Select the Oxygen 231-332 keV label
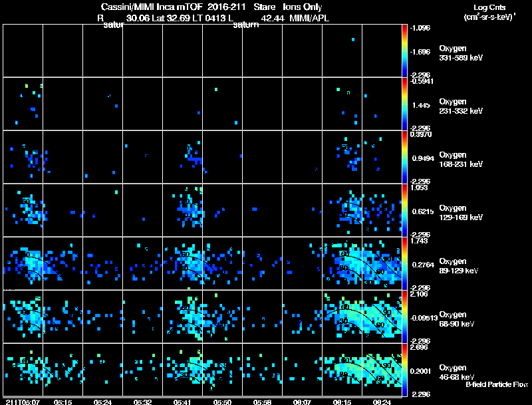Viewport: 532px width, 405px height. pyautogui.click(x=461, y=106)
